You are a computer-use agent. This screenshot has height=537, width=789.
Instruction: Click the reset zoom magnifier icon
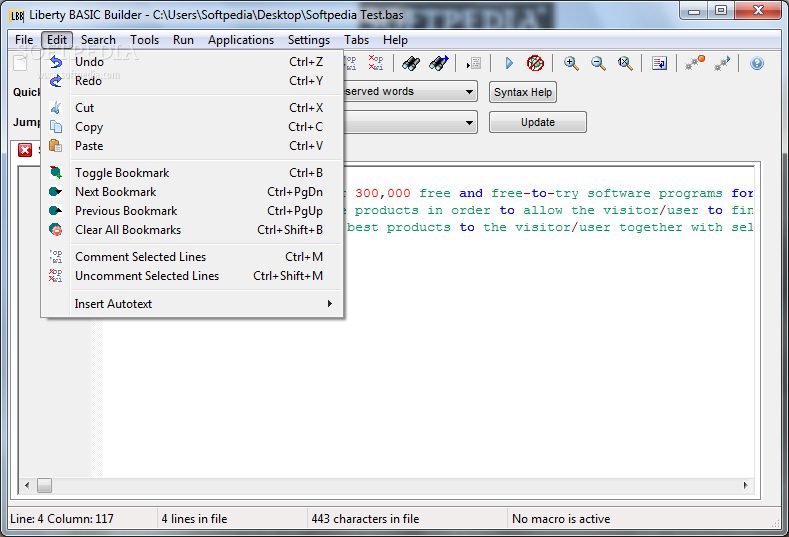625,63
